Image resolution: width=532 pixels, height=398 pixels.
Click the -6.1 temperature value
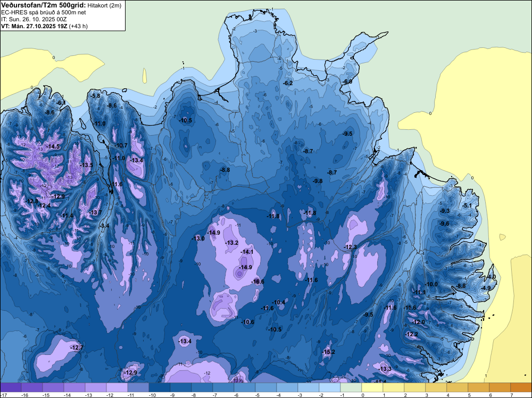[61, 103]
